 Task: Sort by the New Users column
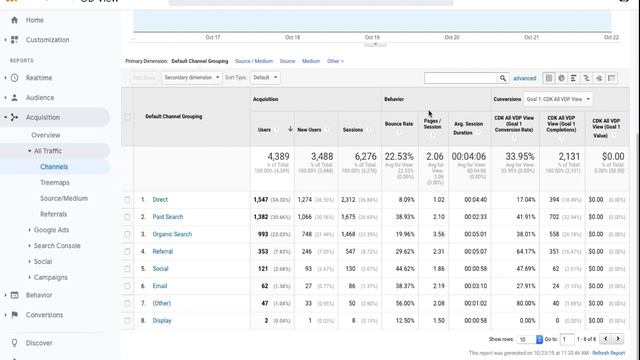pos(309,130)
